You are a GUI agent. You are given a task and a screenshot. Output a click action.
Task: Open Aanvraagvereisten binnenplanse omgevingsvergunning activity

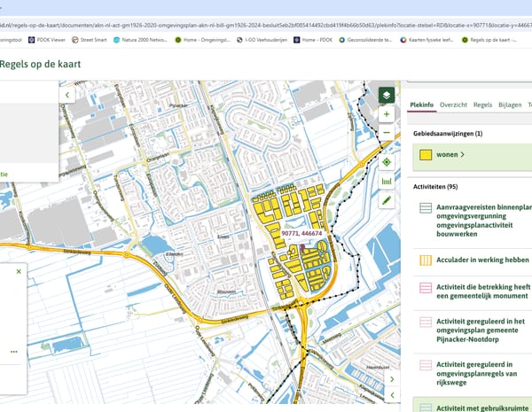coord(482,216)
